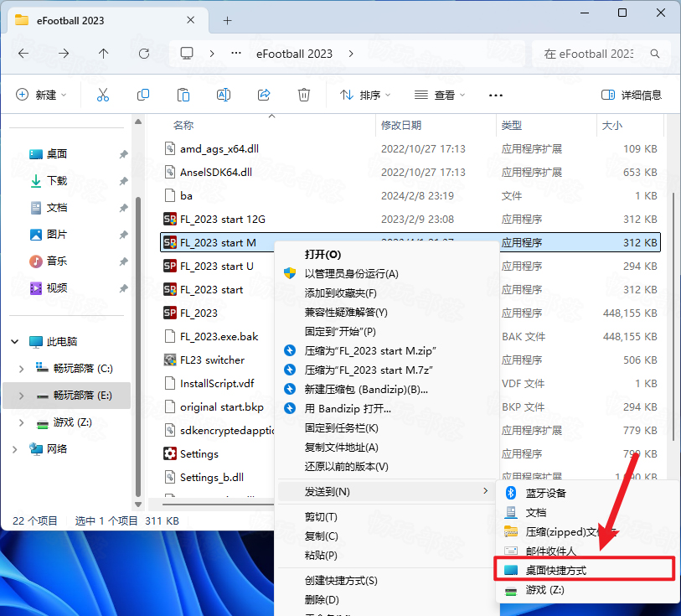Click the Rename toolbar icon

[x=224, y=95]
